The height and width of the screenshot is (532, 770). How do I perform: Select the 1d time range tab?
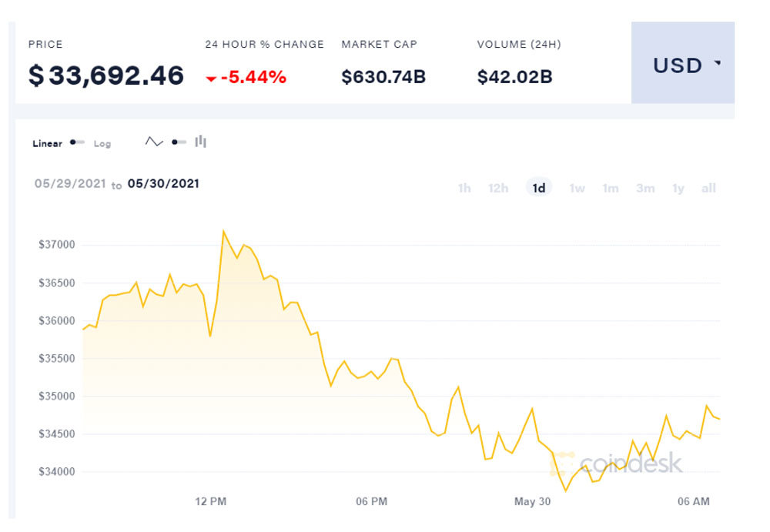click(x=539, y=187)
